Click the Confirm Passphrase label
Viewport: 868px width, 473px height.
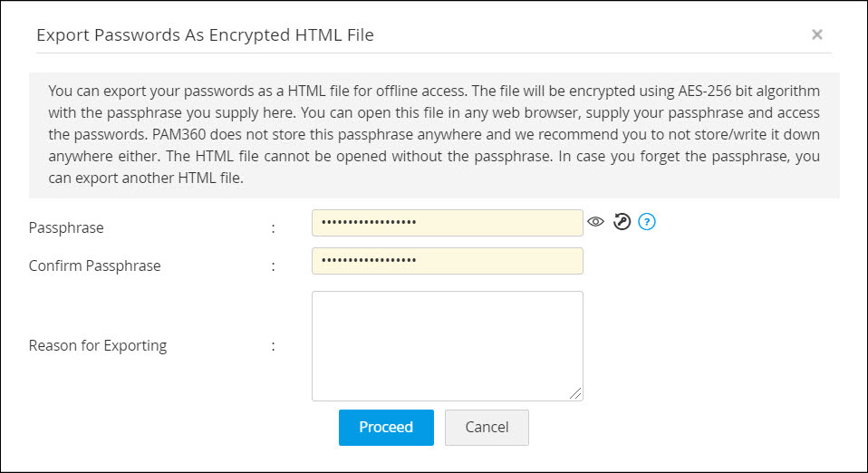94,266
